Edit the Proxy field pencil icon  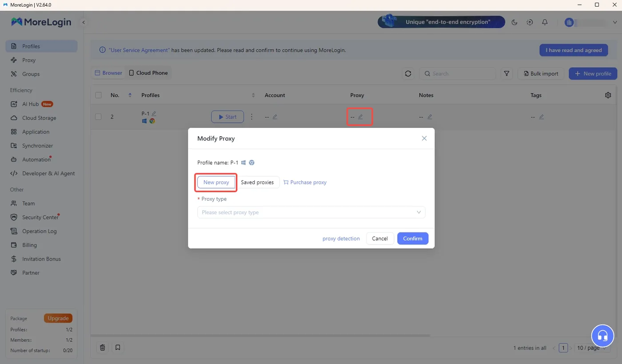(361, 117)
